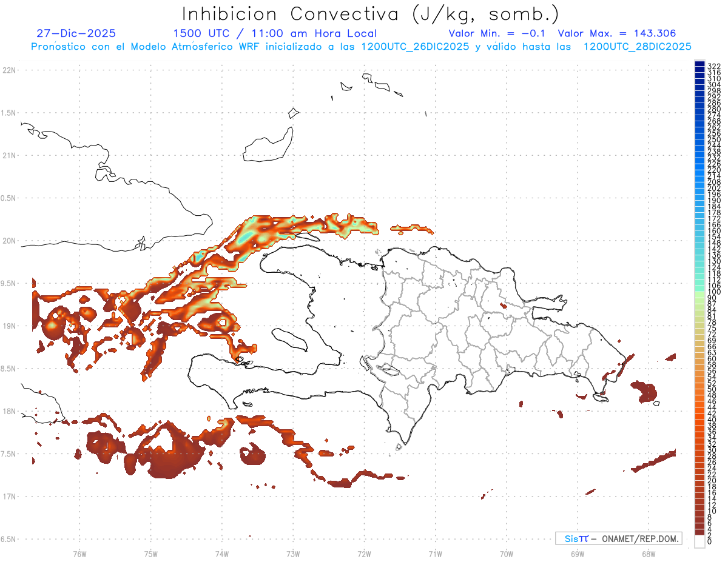The width and height of the screenshot is (728, 562).
Task: Click the '100' value on the color scale
Action: pos(714,292)
